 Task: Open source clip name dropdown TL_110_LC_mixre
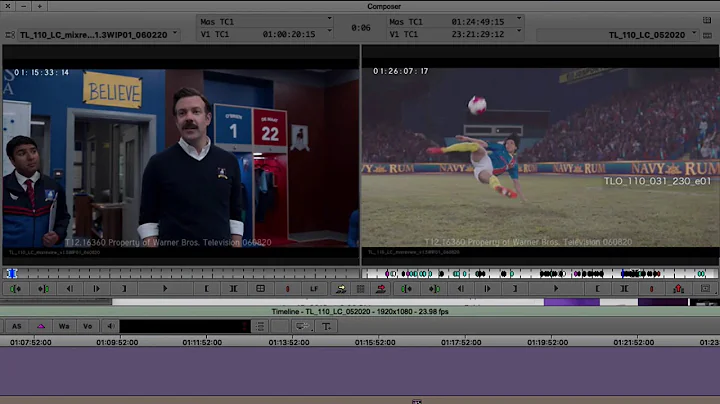(x=98, y=34)
